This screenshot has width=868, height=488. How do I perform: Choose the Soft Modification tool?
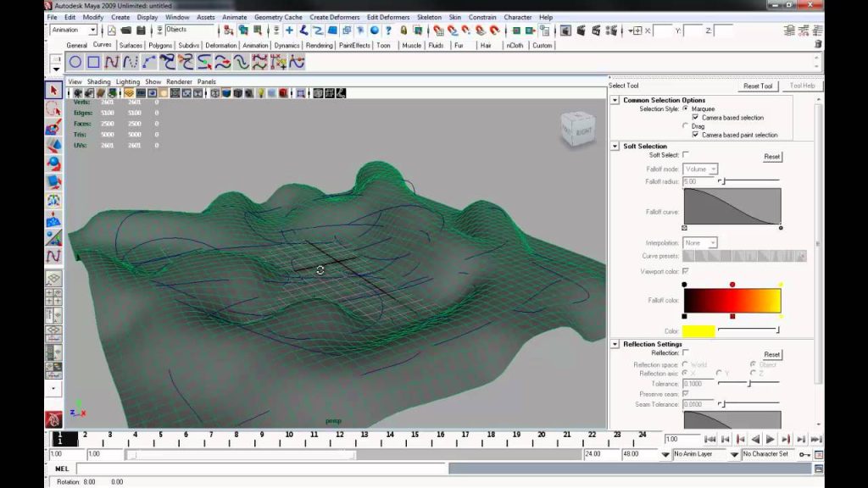(x=53, y=219)
